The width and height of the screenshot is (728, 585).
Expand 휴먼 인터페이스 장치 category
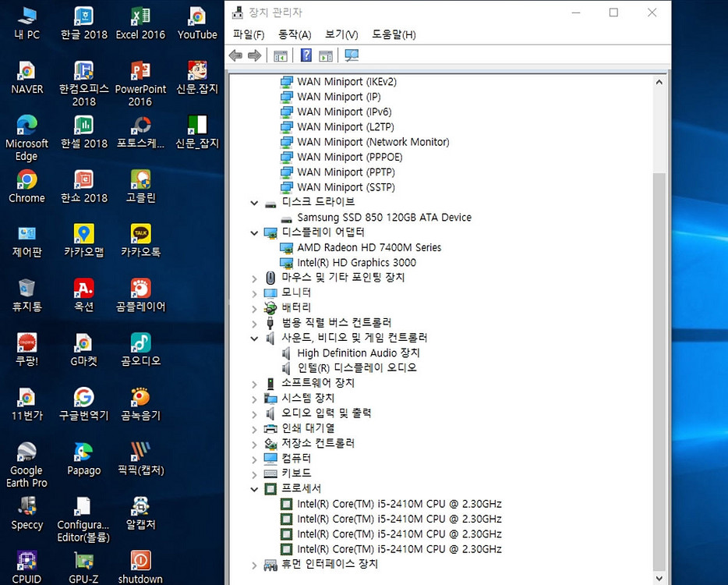(254, 565)
